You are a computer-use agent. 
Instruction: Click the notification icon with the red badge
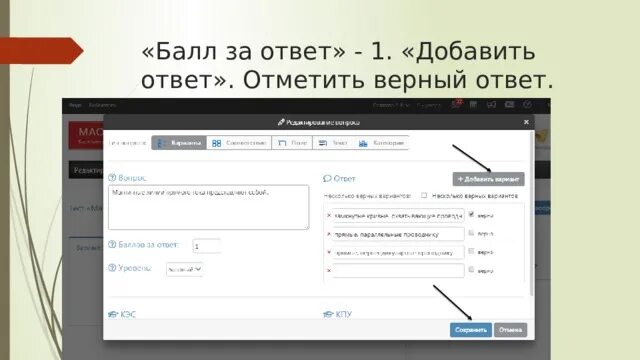456,104
